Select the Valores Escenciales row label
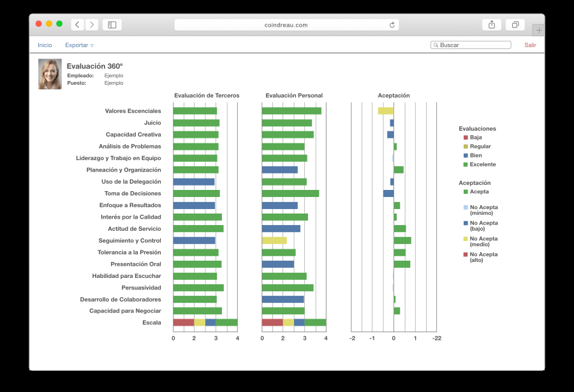 (x=133, y=111)
